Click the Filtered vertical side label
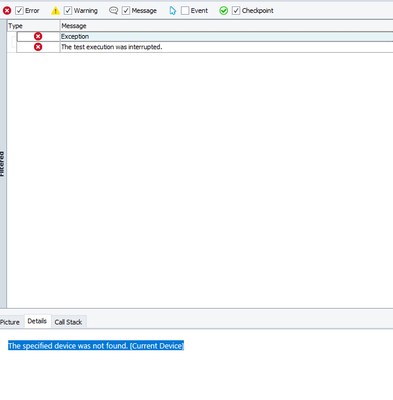 click(x=2, y=163)
